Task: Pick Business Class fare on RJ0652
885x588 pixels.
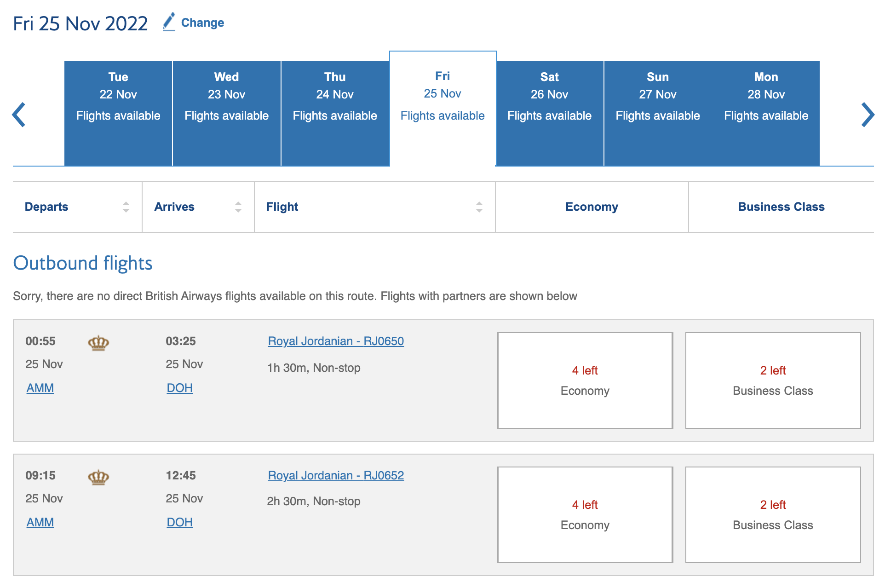Action: click(x=773, y=515)
